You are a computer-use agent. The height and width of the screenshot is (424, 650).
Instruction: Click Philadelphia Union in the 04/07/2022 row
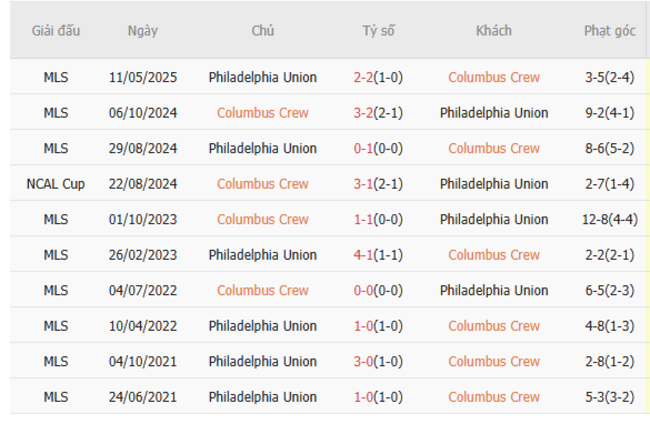[494, 290]
